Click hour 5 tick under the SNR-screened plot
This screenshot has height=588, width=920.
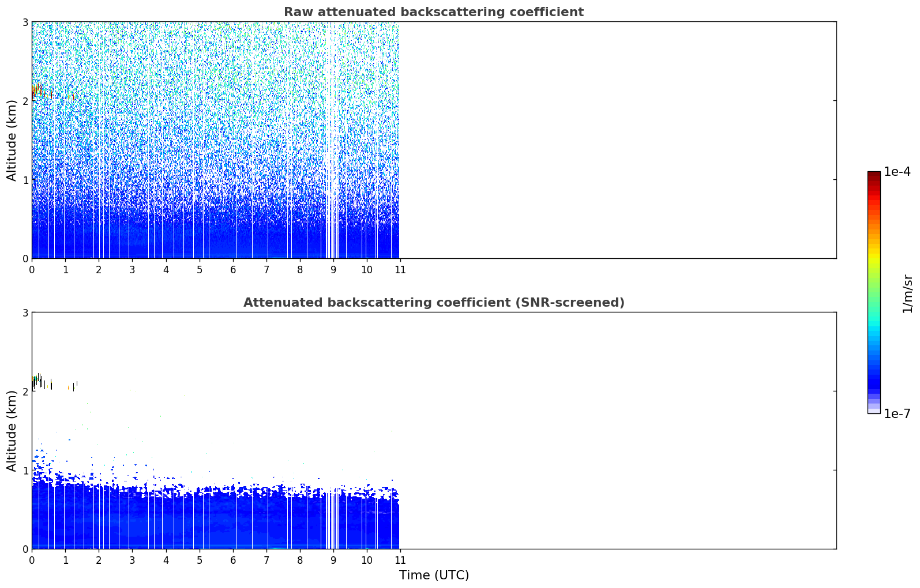(x=200, y=560)
